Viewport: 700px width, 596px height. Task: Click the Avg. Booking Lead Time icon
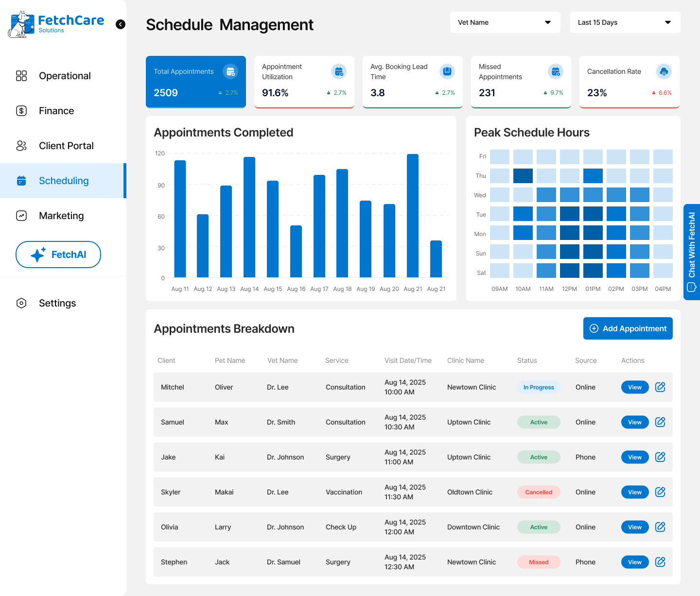pos(447,71)
